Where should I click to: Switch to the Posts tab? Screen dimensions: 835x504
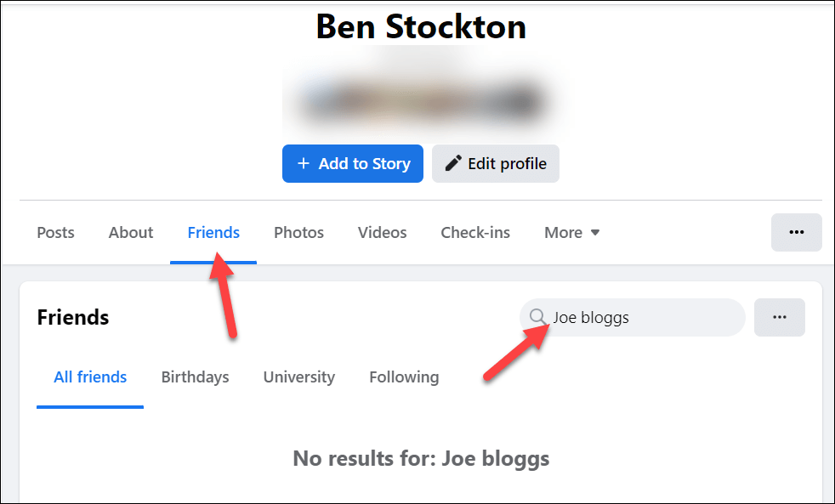[x=55, y=232]
